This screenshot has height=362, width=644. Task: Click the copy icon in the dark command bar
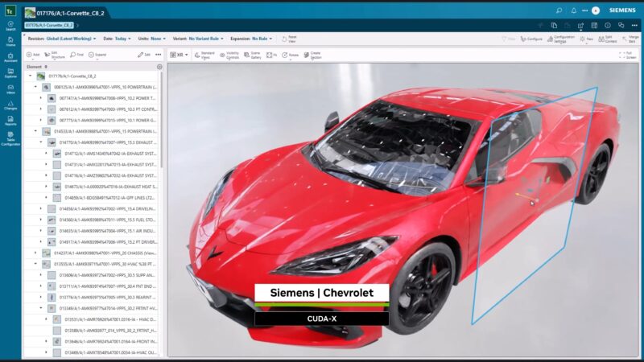[x=554, y=26]
